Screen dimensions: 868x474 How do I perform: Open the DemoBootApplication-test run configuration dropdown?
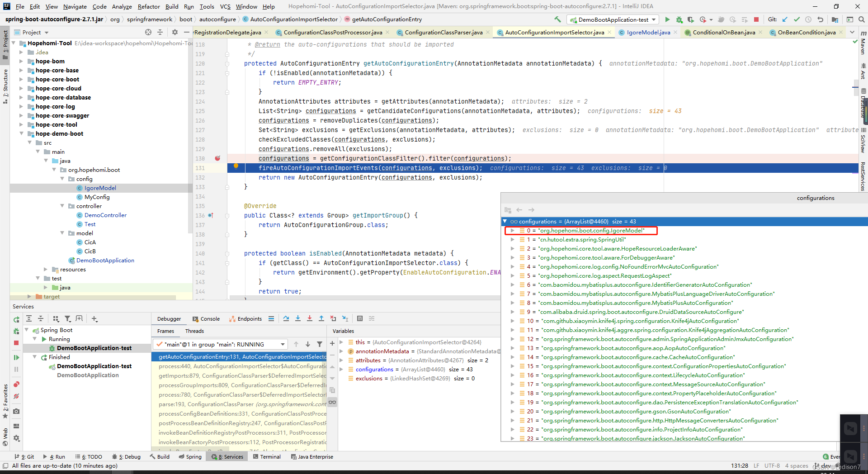pos(613,19)
